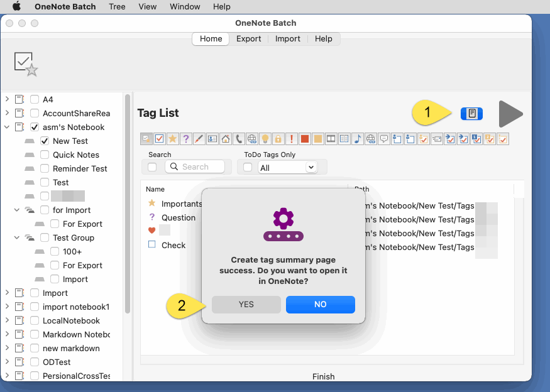Click YES to open summary in OneNote
Screen dimensions: 550x392
point(246,304)
